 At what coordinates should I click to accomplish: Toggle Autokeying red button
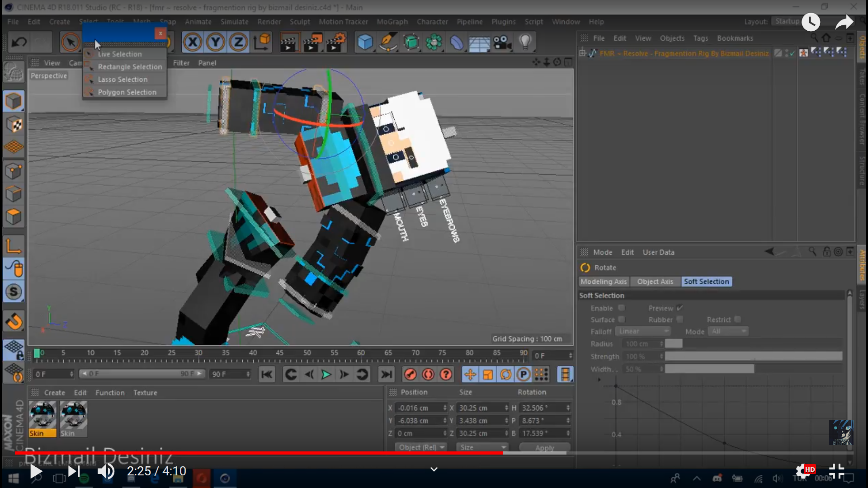(428, 374)
